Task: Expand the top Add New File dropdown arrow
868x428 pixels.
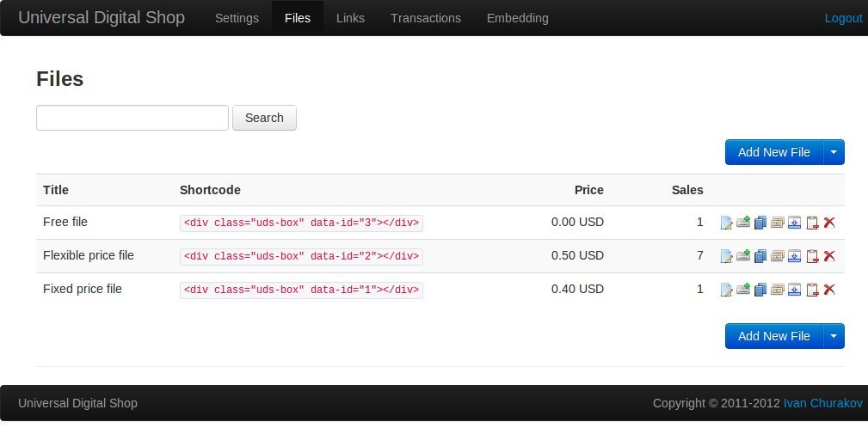Action: click(834, 152)
